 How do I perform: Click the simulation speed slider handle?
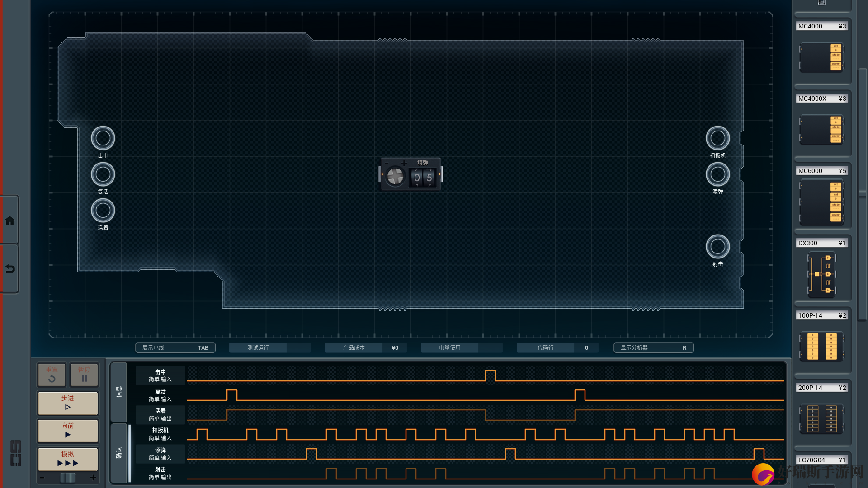click(x=68, y=478)
